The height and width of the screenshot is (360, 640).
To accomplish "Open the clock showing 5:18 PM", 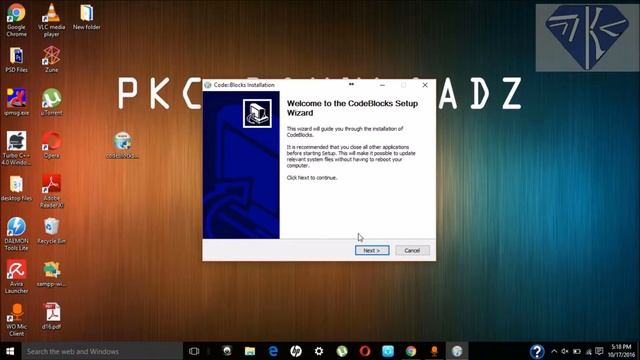I will 621,351.
